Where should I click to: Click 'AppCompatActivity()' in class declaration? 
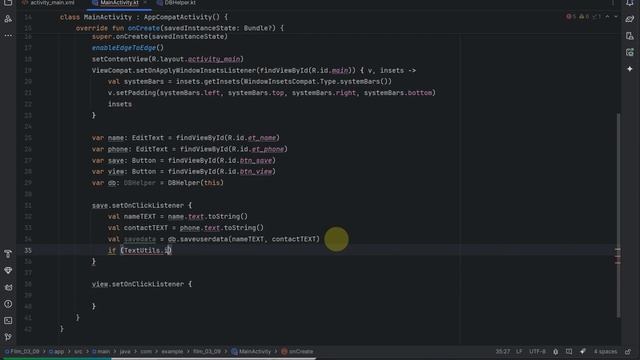coord(182,17)
